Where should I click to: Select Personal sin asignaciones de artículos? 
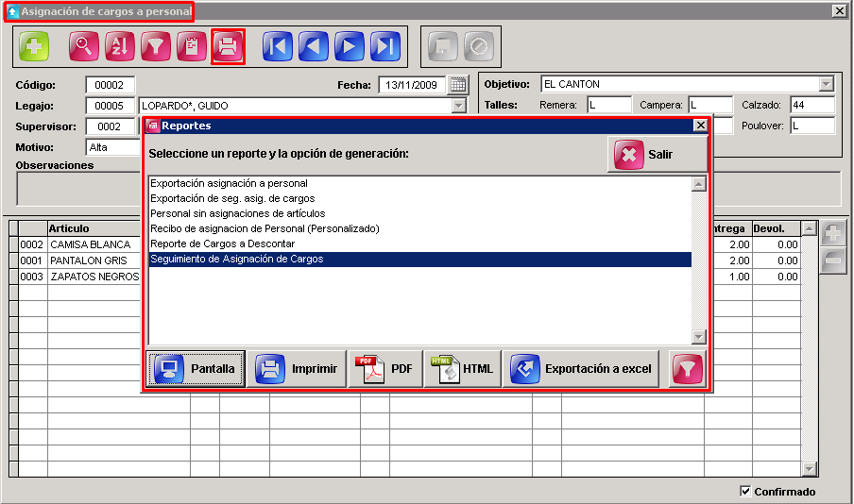(x=420, y=214)
